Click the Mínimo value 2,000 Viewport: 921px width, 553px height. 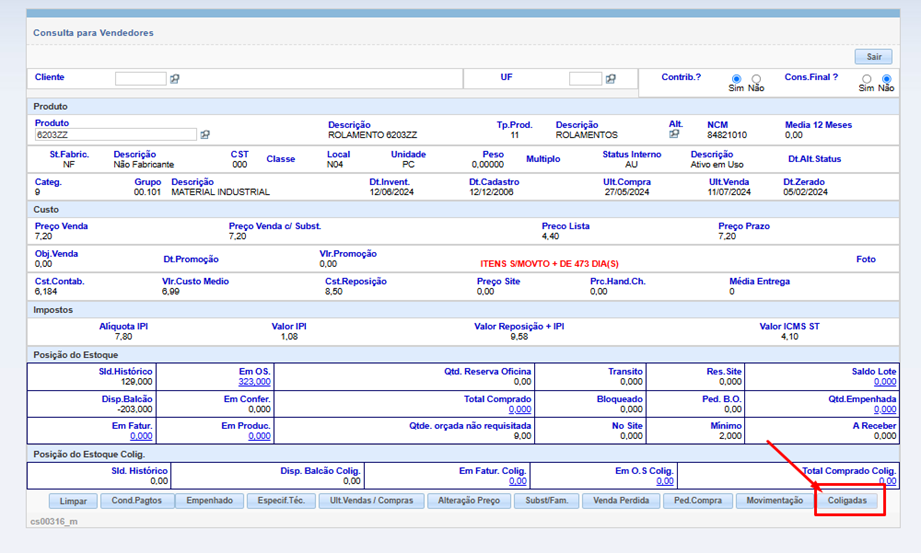tap(730, 436)
